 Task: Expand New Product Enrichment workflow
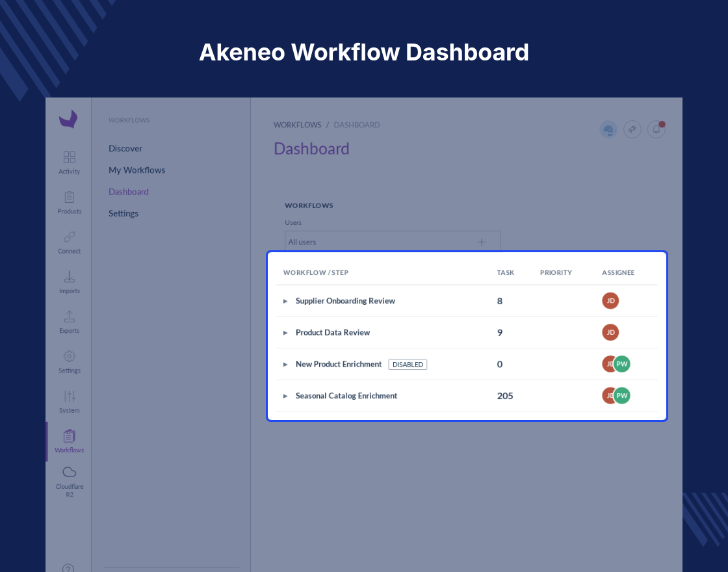pos(285,365)
